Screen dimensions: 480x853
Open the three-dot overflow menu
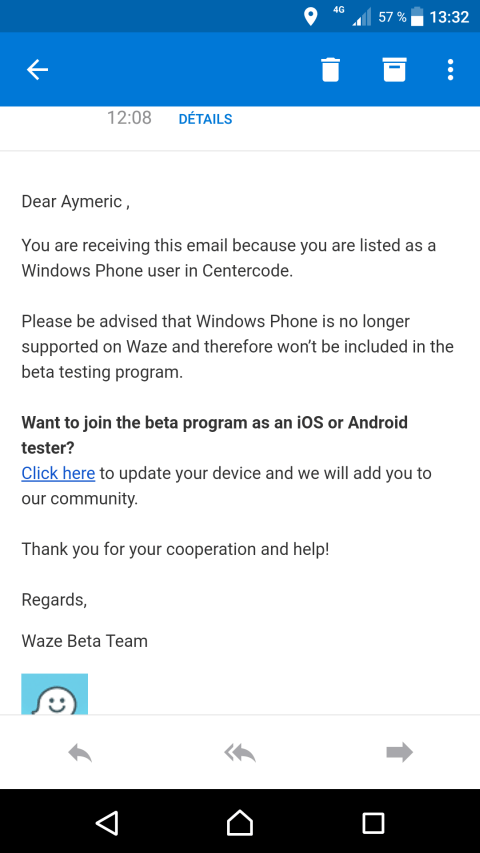click(450, 70)
